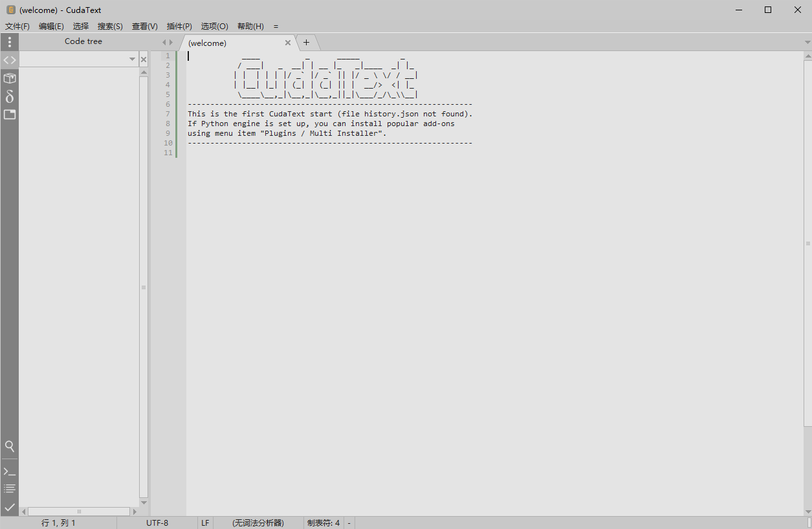The height and width of the screenshot is (529, 812).
Task: Click the editor vertical scrollbar thumb
Action: pyautogui.click(x=807, y=243)
